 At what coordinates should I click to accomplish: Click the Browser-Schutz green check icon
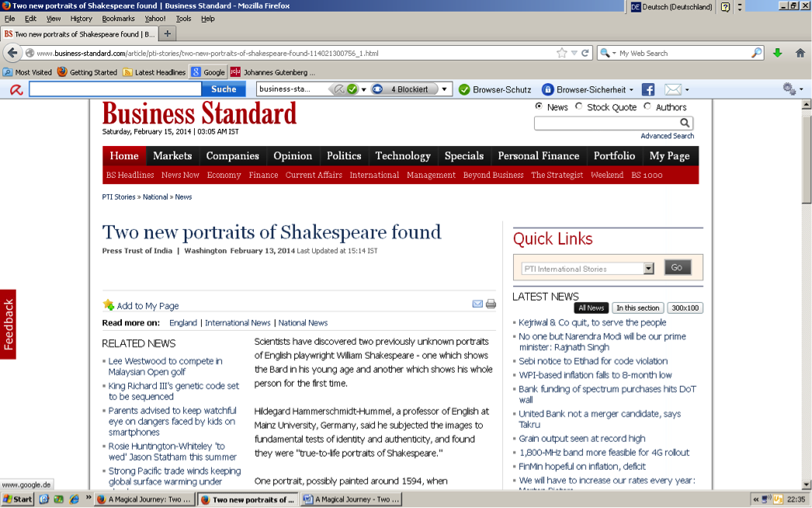tap(464, 89)
